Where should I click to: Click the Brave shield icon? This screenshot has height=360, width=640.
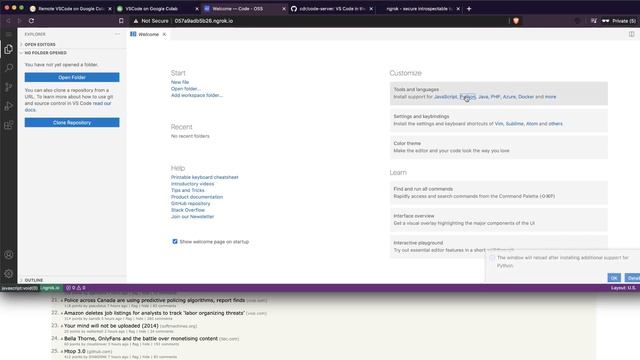click(516, 20)
